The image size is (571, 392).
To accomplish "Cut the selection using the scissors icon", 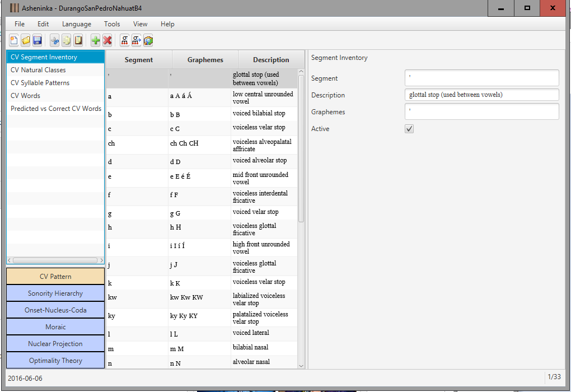I will [x=54, y=40].
